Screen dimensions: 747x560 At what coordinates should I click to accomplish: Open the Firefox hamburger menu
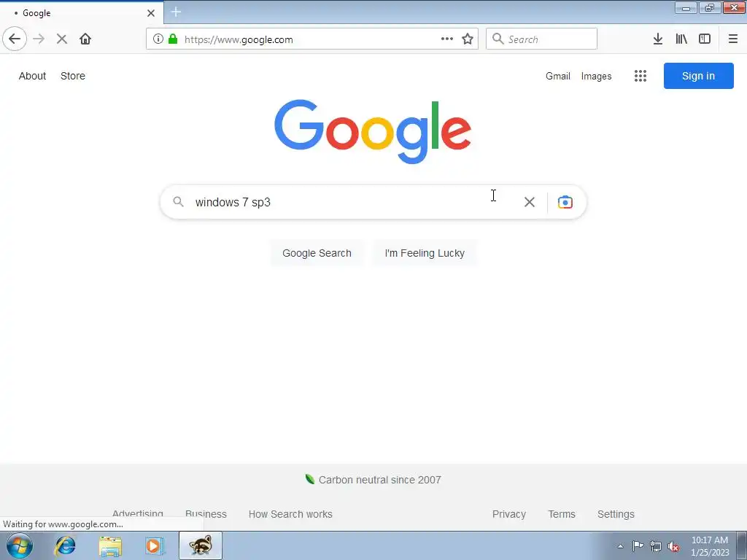[733, 39]
